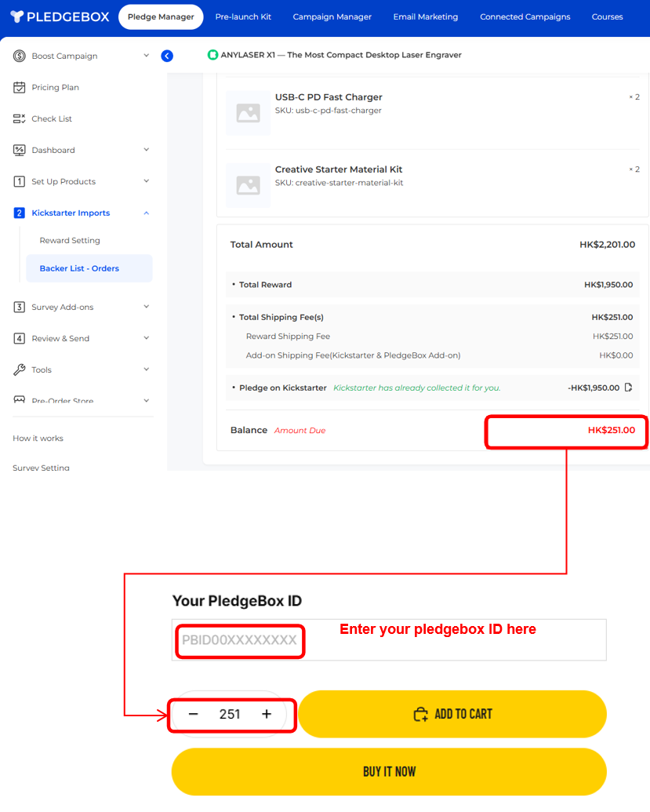
Task: Open Pricing Plan page
Action: [x=56, y=87]
